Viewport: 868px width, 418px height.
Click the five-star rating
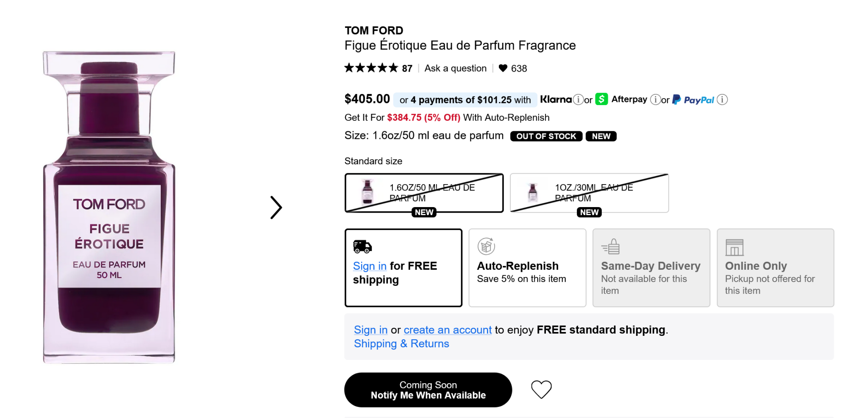pyautogui.click(x=371, y=68)
